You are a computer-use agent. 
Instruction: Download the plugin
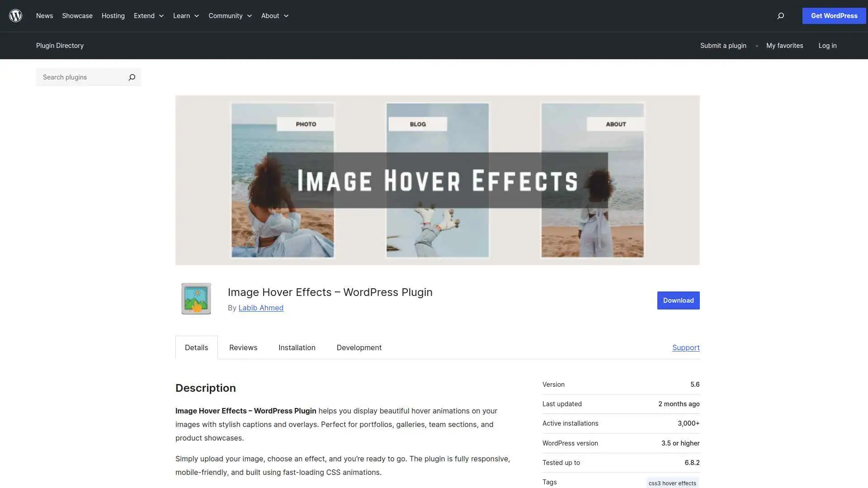coord(678,300)
